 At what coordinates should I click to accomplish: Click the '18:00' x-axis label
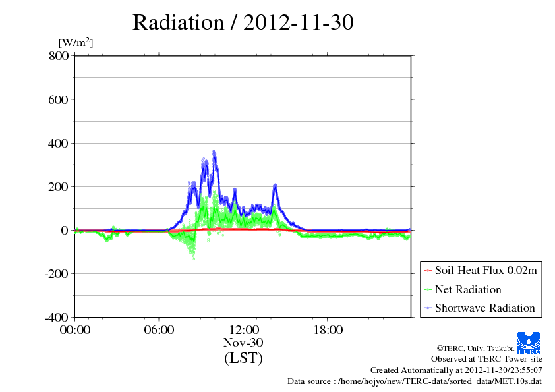328,330
